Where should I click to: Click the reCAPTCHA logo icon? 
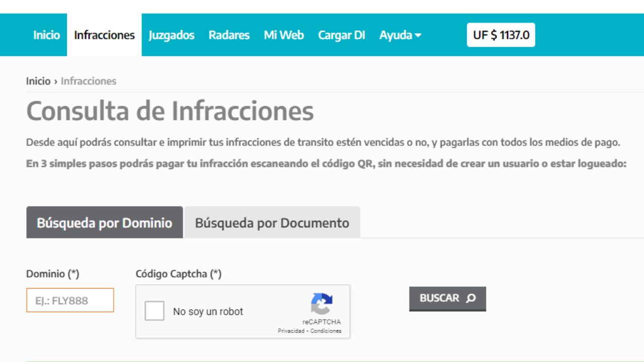tap(321, 304)
